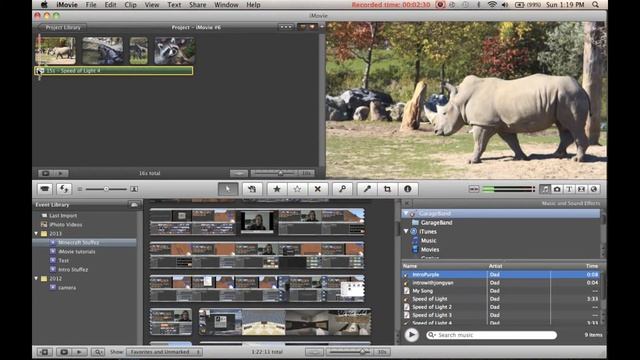Open the camera import window icon
The image size is (640, 360).
(45, 189)
